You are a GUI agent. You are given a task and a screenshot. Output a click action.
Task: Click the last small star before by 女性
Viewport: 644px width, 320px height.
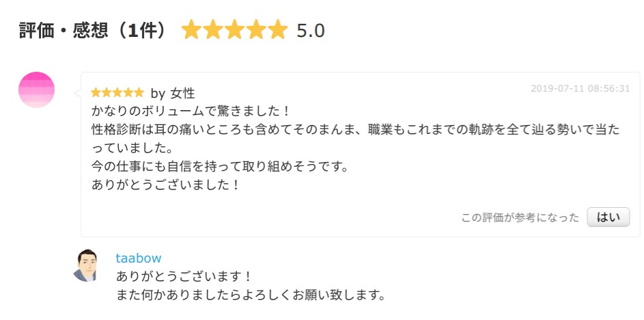click(139, 92)
